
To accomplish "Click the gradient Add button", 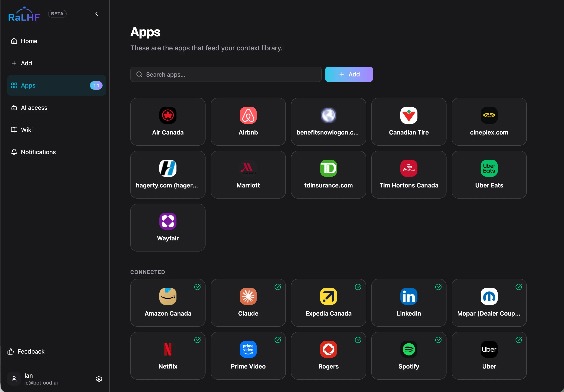I will (349, 74).
